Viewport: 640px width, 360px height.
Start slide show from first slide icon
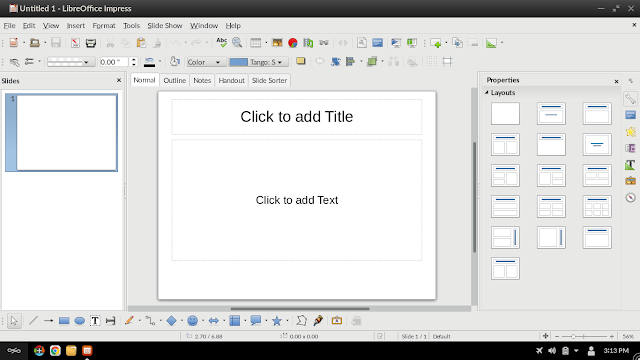click(396, 42)
